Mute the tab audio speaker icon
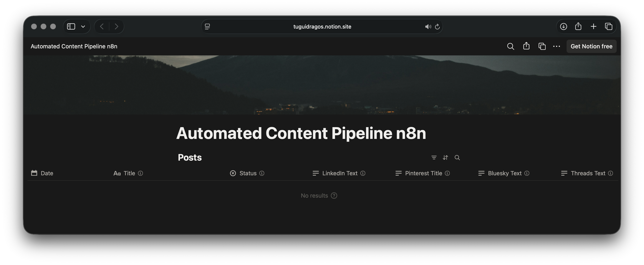 [x=428, y=26]
